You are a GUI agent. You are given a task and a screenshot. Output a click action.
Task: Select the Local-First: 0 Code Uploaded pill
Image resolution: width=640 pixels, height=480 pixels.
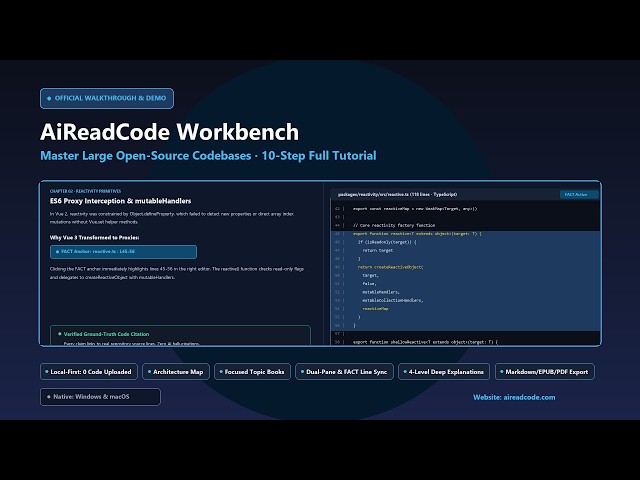(x=89, y=372)
